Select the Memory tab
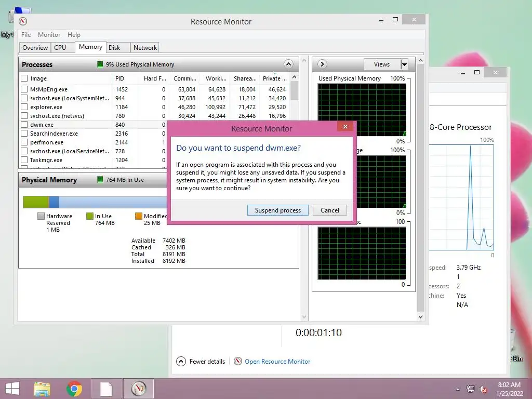Viewport: 532px width, 399px height. (90, 47)
